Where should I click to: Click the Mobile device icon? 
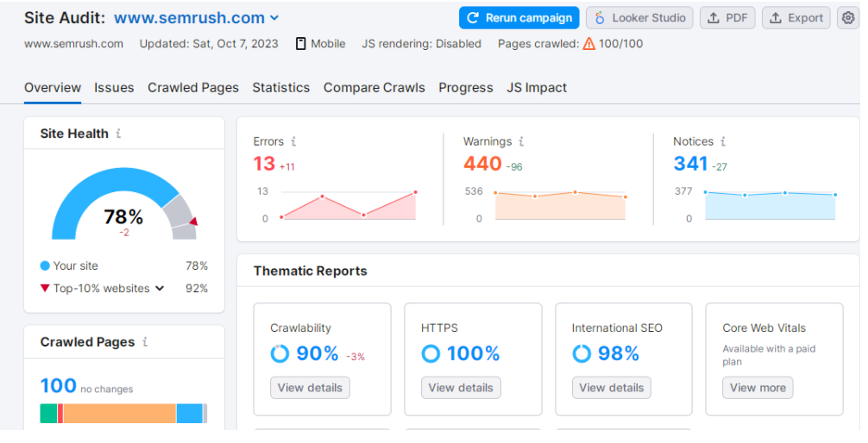301,44
